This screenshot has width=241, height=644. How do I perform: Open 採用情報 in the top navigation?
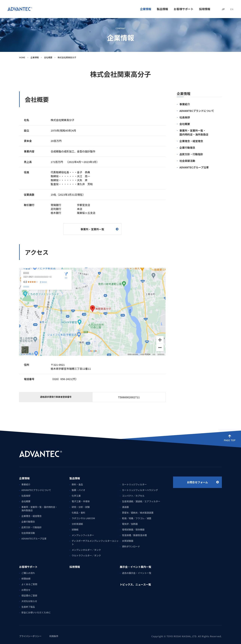[x=205, y=9]
